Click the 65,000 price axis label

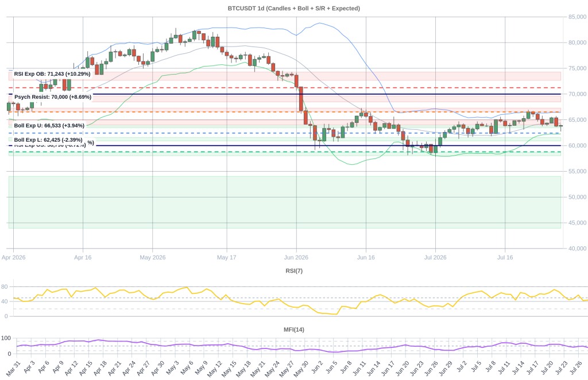(x=577, y=120)
